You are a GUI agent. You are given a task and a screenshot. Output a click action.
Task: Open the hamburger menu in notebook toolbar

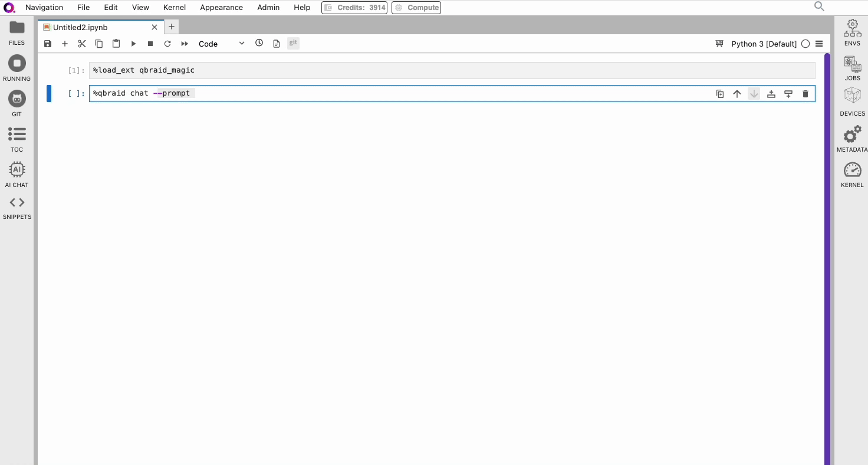[819, 44]
